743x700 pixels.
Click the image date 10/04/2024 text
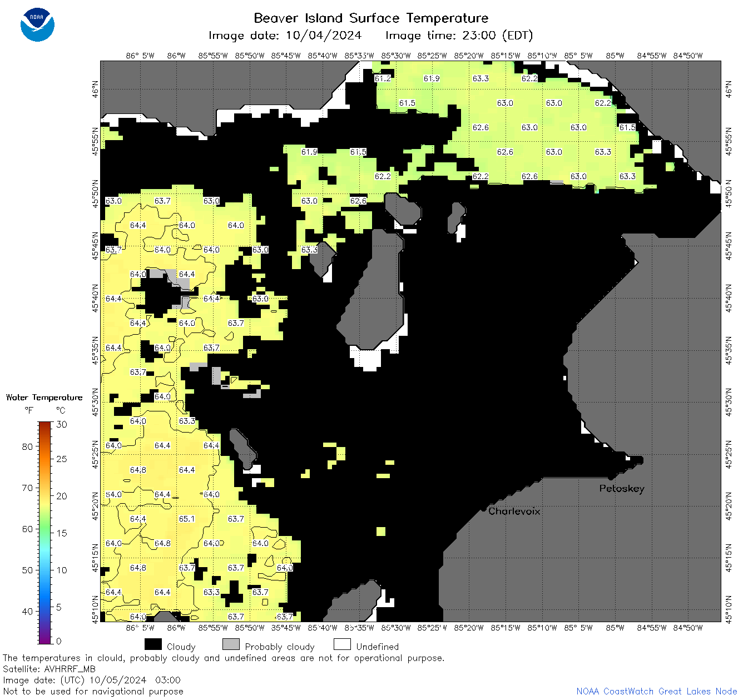[x=285, y=36]
